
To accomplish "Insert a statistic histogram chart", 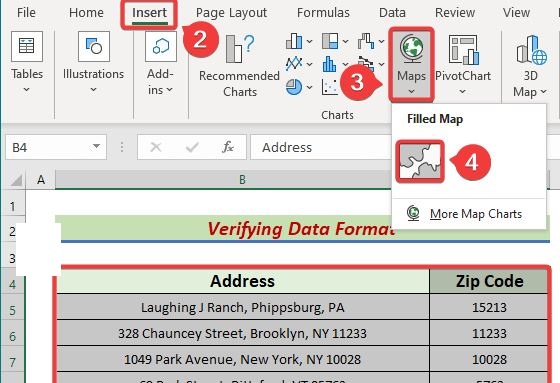I will pyautogui.click(x=330, y=64).
